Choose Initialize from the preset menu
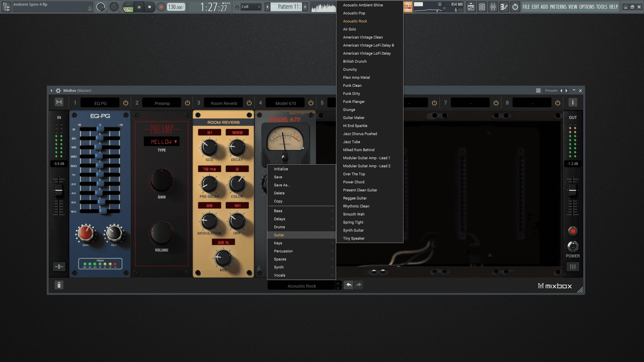 coord(301,169)
